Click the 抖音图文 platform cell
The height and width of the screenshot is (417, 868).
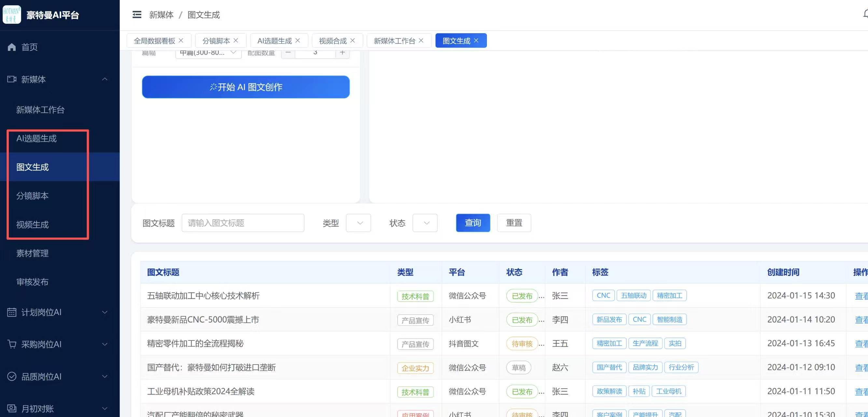pos(464,343)
